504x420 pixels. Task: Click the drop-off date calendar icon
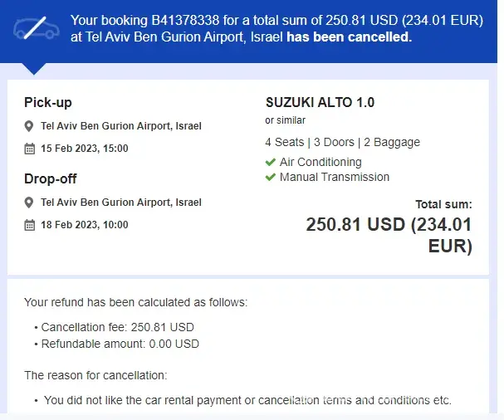click(x=29, y=225)
